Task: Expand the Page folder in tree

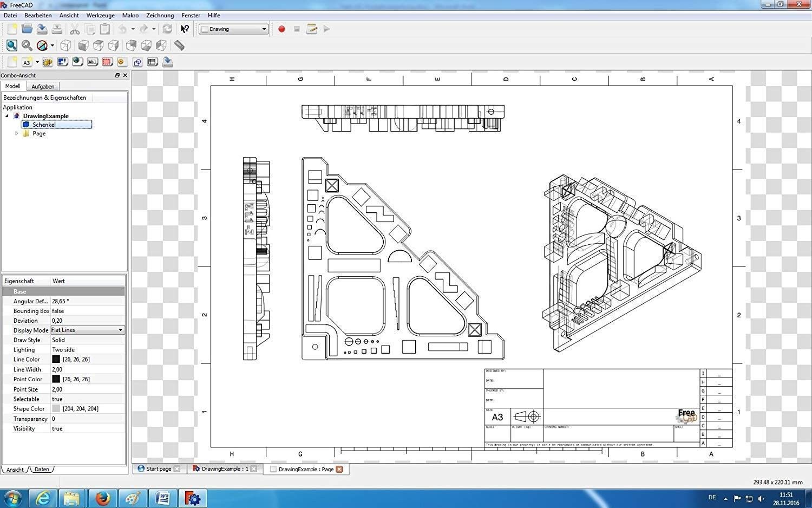Action: pyautogui.click(x=16, y=133)
